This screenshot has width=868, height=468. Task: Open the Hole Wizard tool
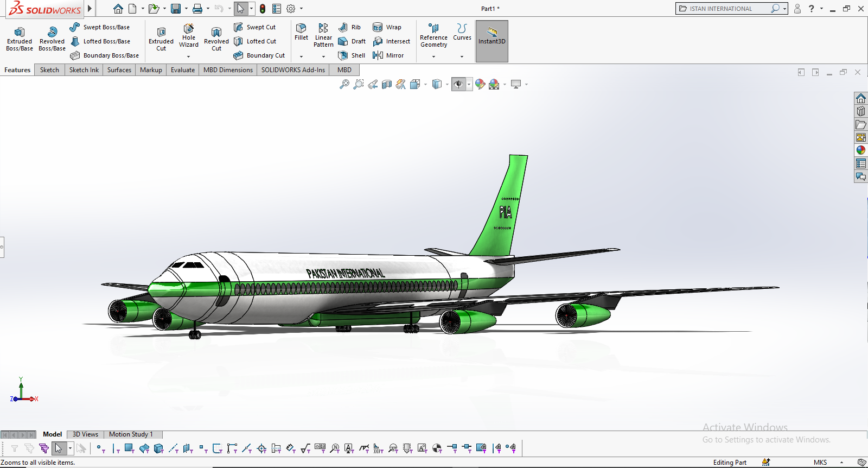pyautogui.click(x=189, y=36)
